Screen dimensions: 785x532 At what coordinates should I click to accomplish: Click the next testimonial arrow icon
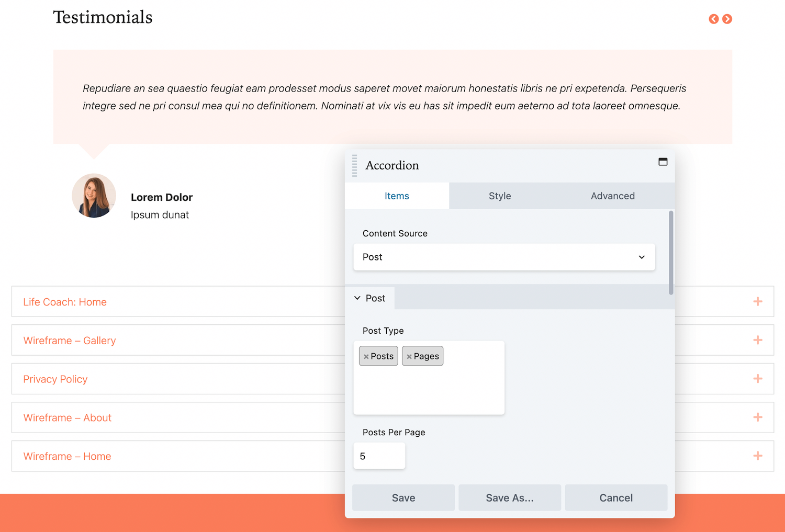(727, 19)
